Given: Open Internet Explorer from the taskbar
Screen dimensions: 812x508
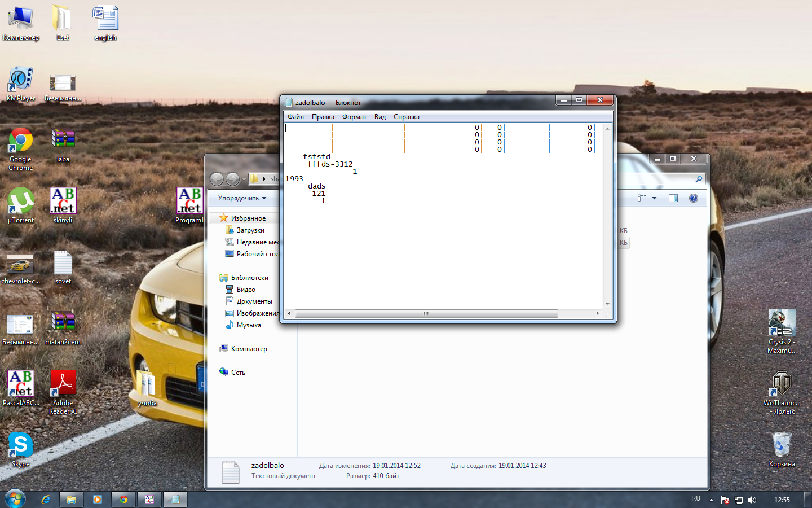Looking at the screenshot, I should [46, 500].
